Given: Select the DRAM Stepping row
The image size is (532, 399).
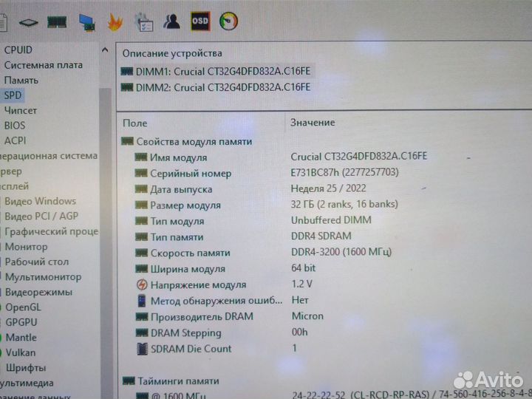Looking at the screenshot, I should [x=222, y=332].
